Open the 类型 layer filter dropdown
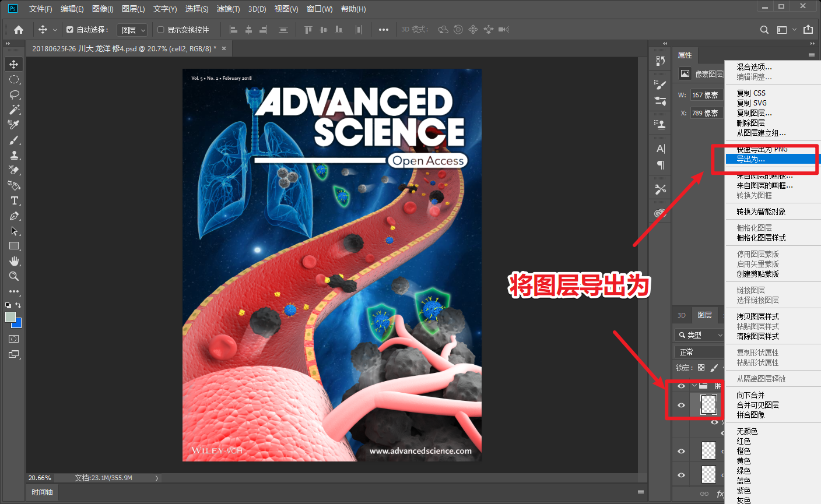Screen dimensions: 821x504 pyautogui.click(x=699, y=335)
